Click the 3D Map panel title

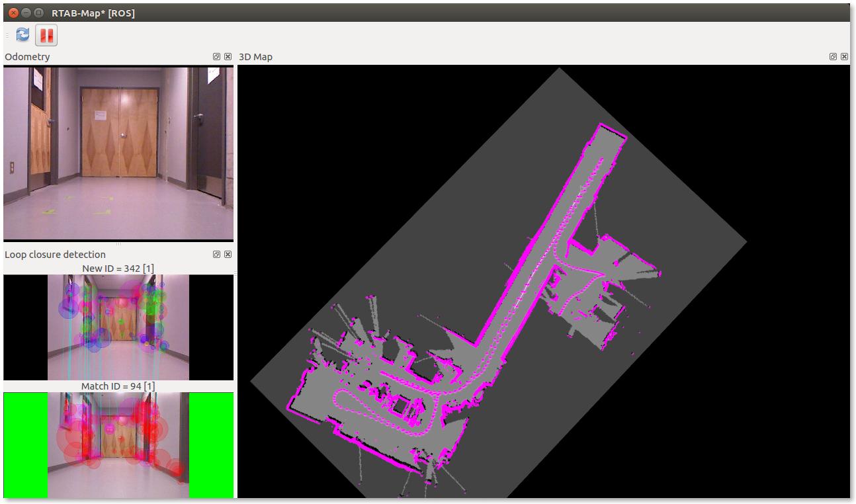coord(255,57)
